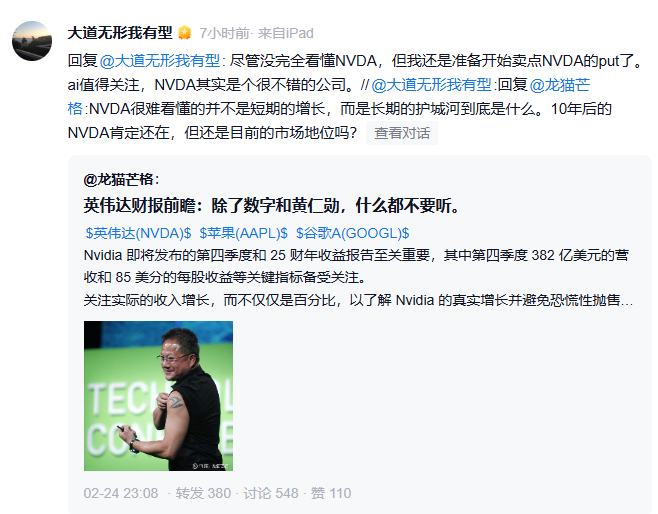Click 讨论 548 comments count

click(x=271, y=493)
